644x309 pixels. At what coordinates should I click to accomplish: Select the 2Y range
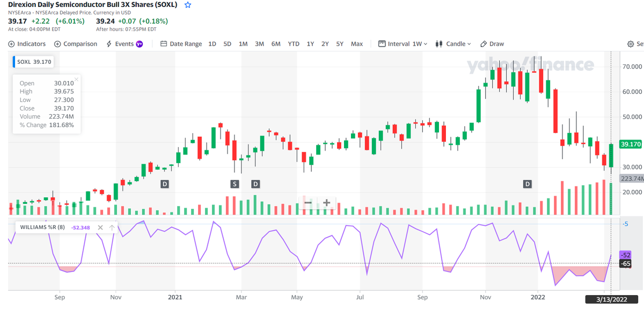(x=325, y=44)
